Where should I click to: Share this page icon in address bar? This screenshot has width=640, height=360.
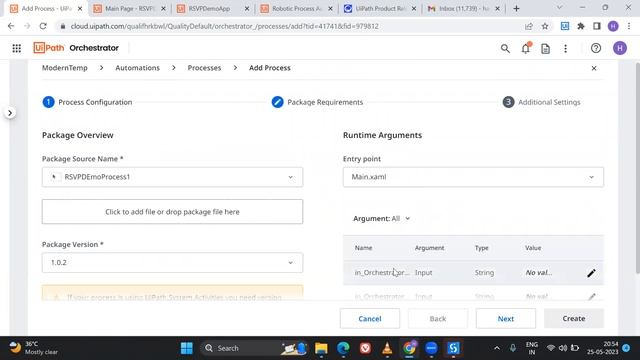[529, 26]
